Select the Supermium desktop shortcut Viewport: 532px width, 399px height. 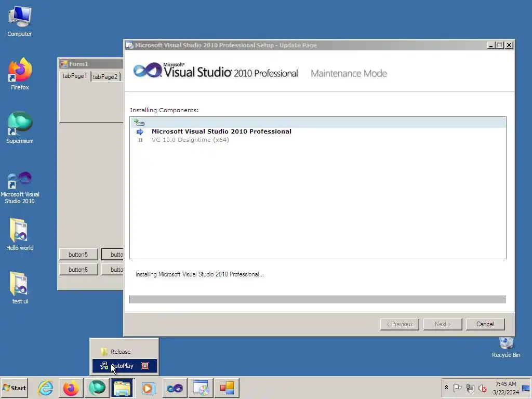tap(20, 127)
